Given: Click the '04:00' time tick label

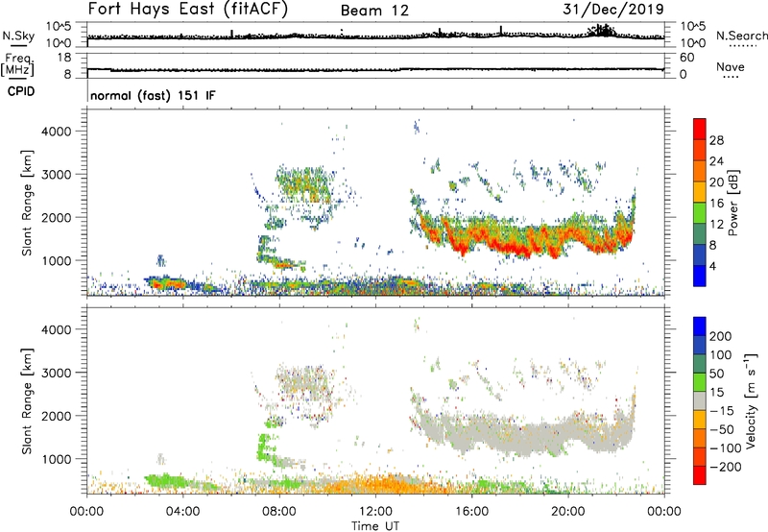Looking at the screenshot, I should (x=182, y=512).
